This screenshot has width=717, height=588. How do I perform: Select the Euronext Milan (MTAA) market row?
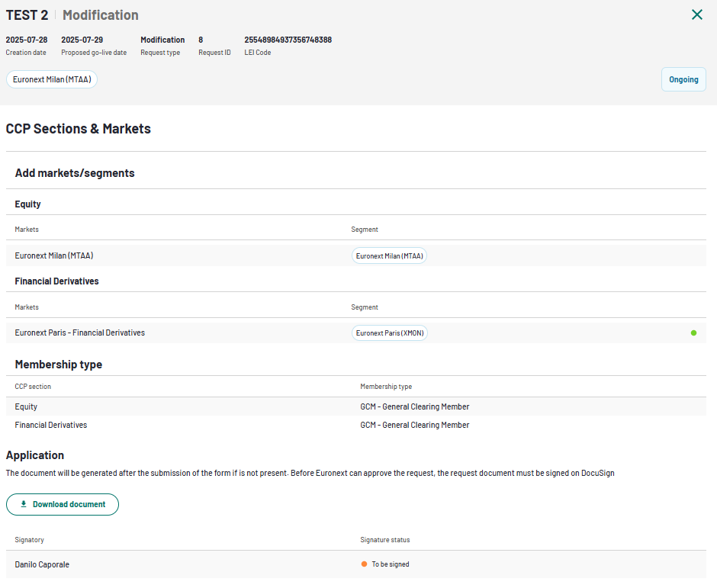pos(355,255)
